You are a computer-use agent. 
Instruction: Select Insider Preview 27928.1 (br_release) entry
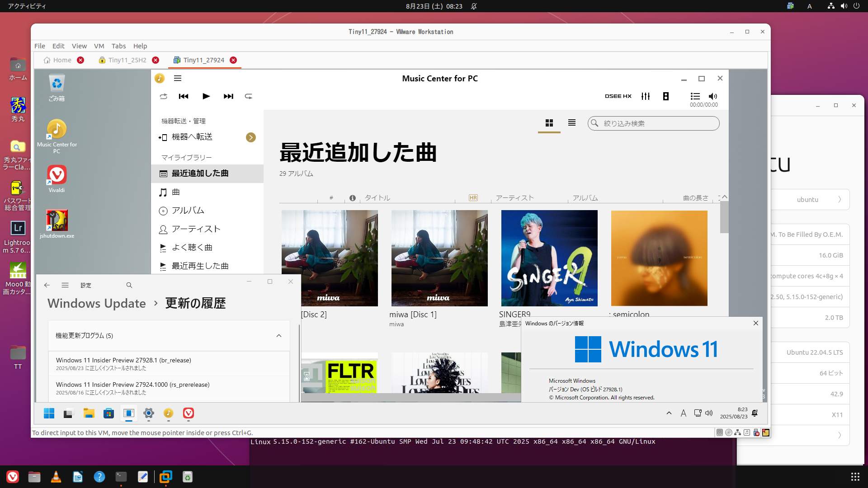[169, 363]
